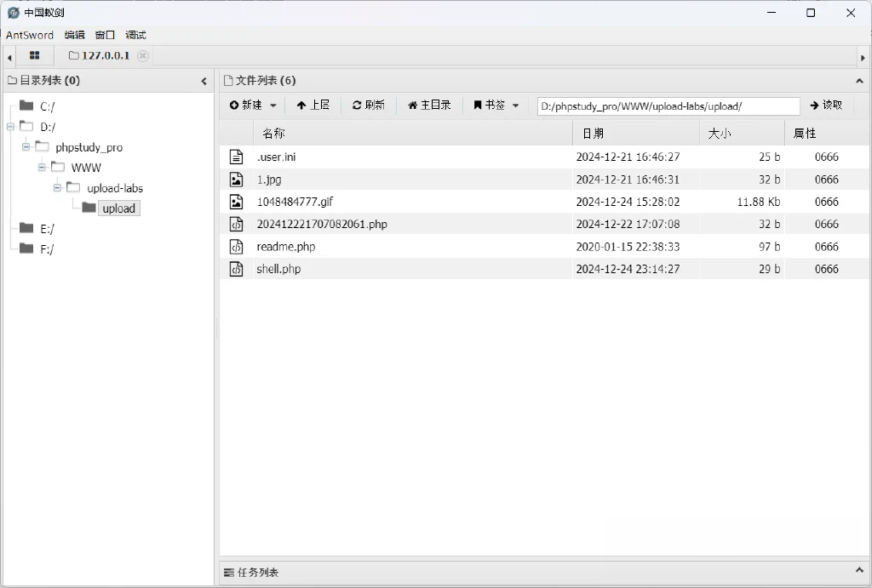Select the 202412221707082061.php file name

[322, 224]
